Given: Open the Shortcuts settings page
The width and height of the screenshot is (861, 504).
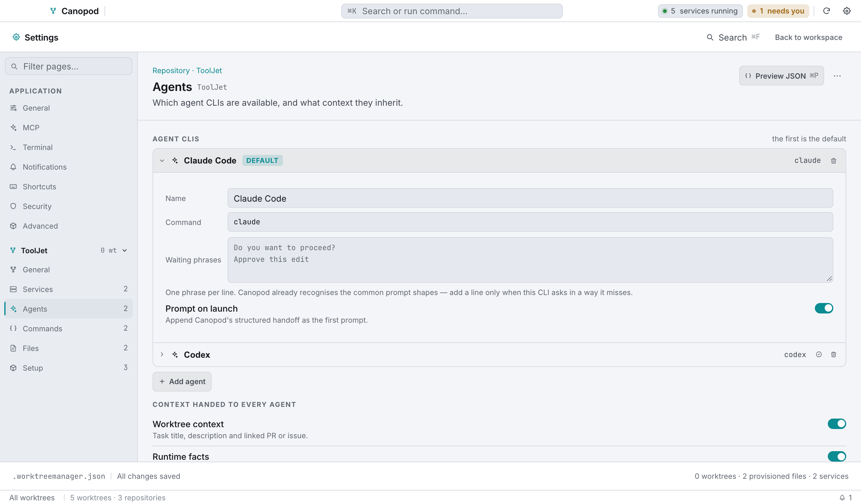Looking at the screenshot, I should [x=68, y=187].
